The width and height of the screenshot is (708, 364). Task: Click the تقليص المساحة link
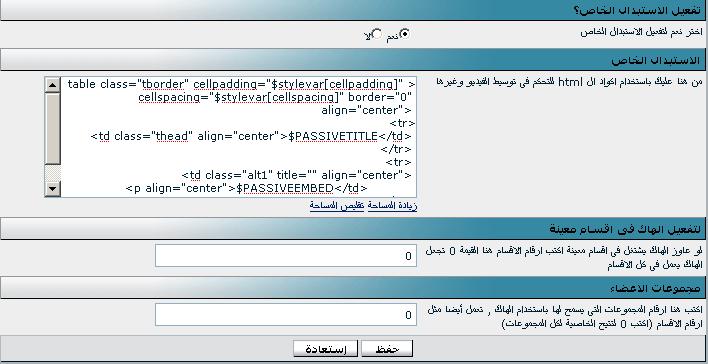337,206
